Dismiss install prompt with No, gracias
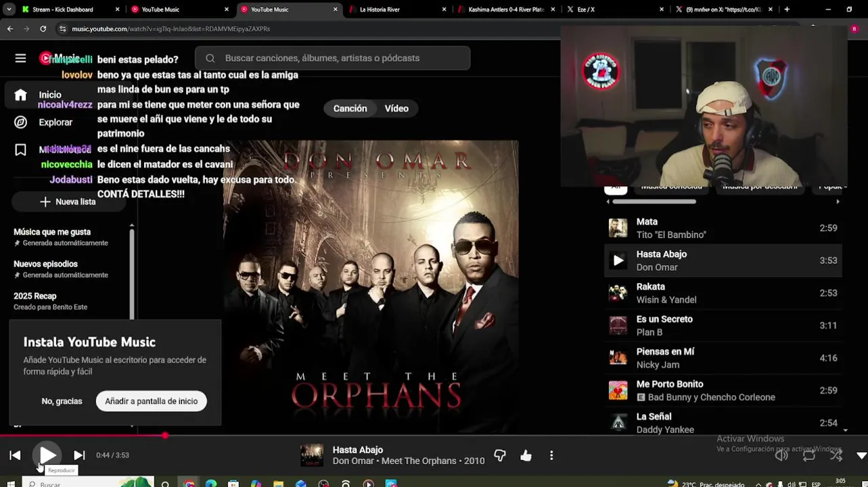Screen dimensions: 868x487 click(62, 401)
